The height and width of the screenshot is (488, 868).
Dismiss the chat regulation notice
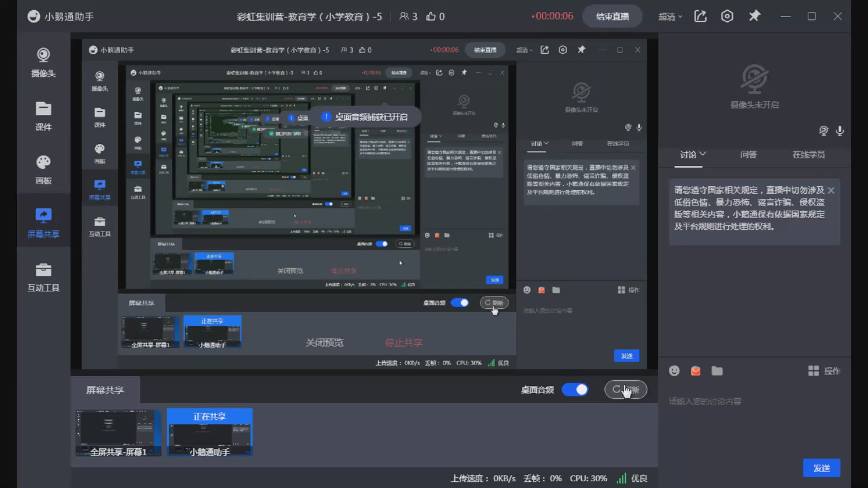[831, 190]
